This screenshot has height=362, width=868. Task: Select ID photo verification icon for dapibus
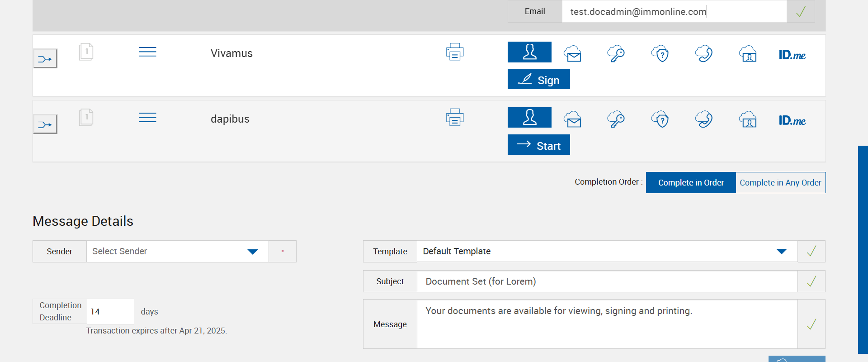pyautogui.click(x=748, y=119)
